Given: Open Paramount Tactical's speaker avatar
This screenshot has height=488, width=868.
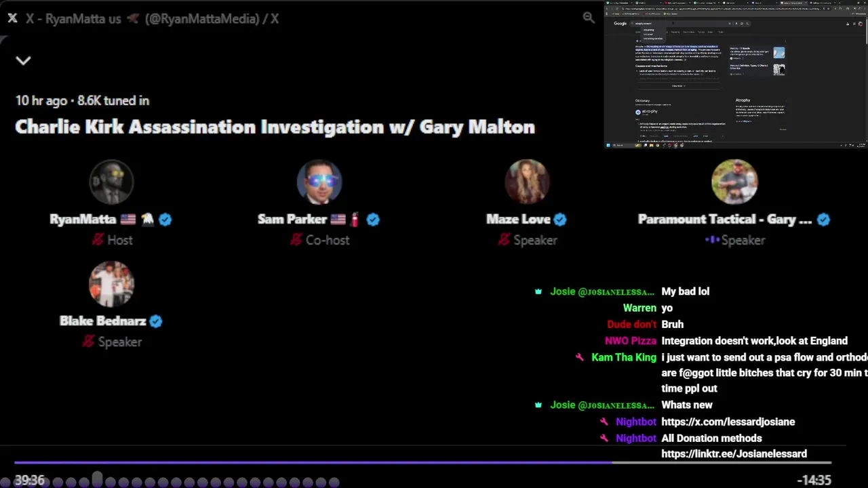Looking at the screenshot, I should pos(734,182).
